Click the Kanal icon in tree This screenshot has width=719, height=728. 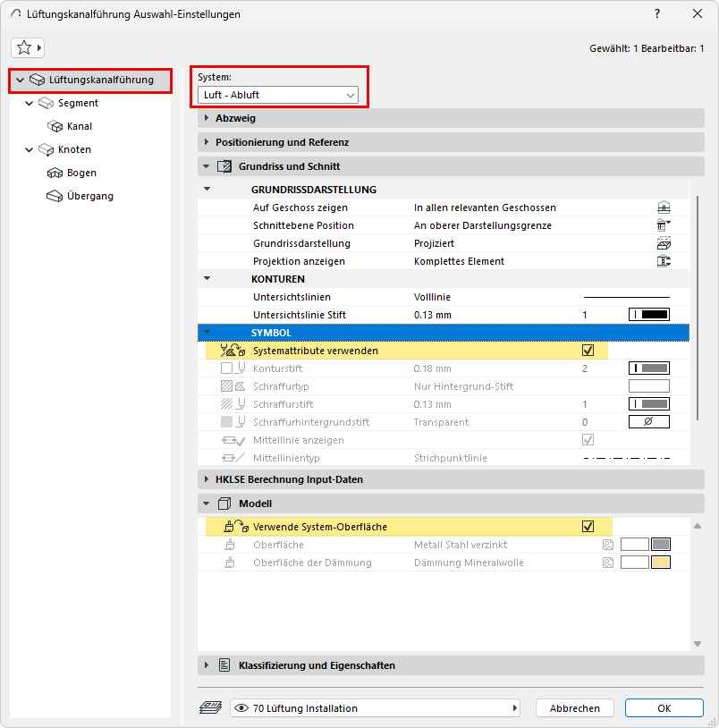55,126
